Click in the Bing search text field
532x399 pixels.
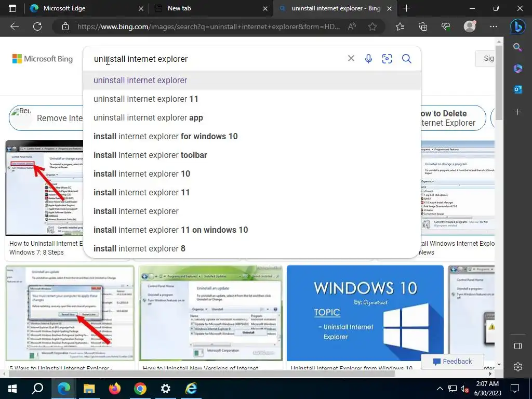[x=217, y=59]
